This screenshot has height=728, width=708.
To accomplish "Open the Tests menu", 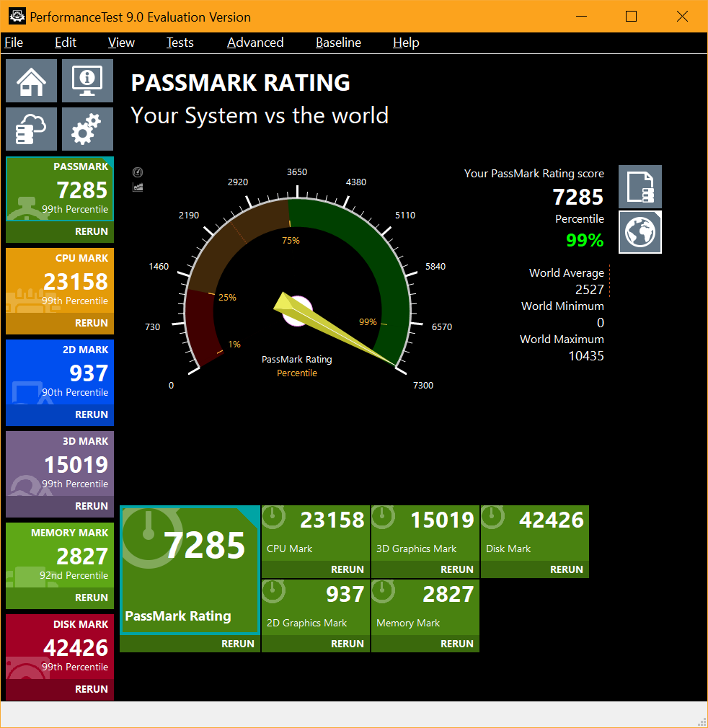I will point(180,43).
